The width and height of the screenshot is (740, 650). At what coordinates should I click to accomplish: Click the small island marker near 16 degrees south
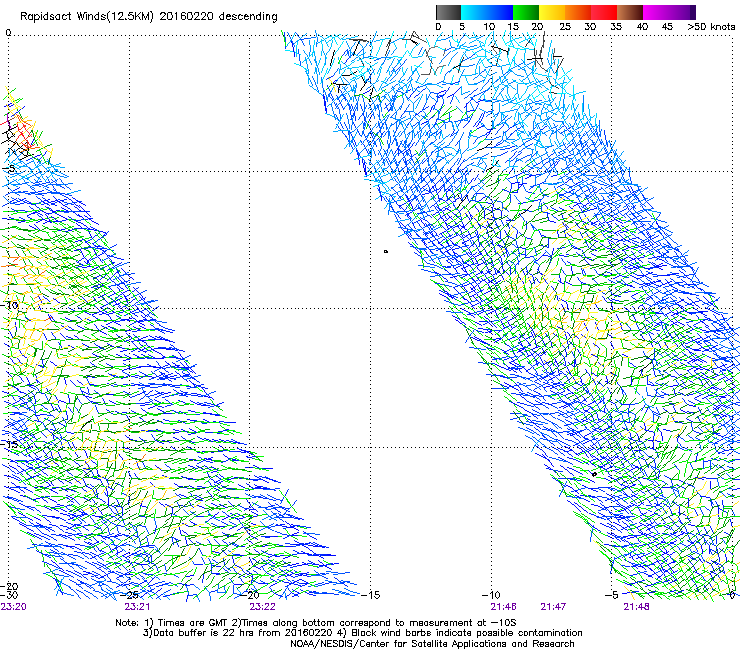pyautogui.click(x=594, y=474)
